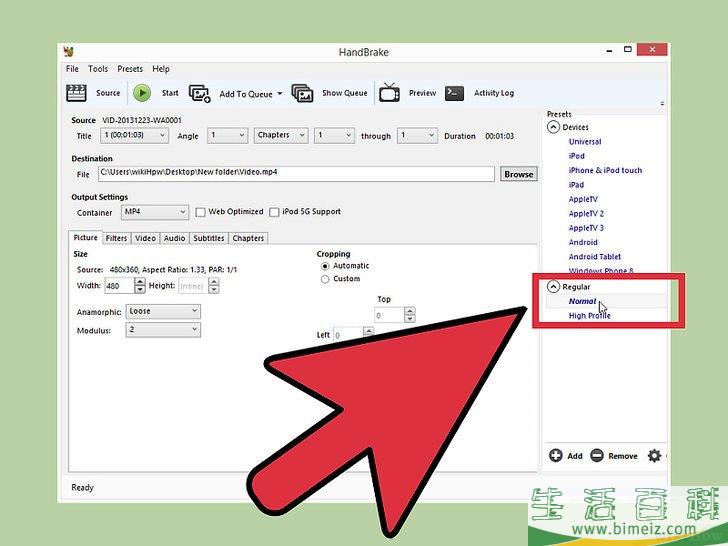Open the Chapters mode dropdown
The width and height of the screenshot is (728, 546).
[x=280, y=136]
